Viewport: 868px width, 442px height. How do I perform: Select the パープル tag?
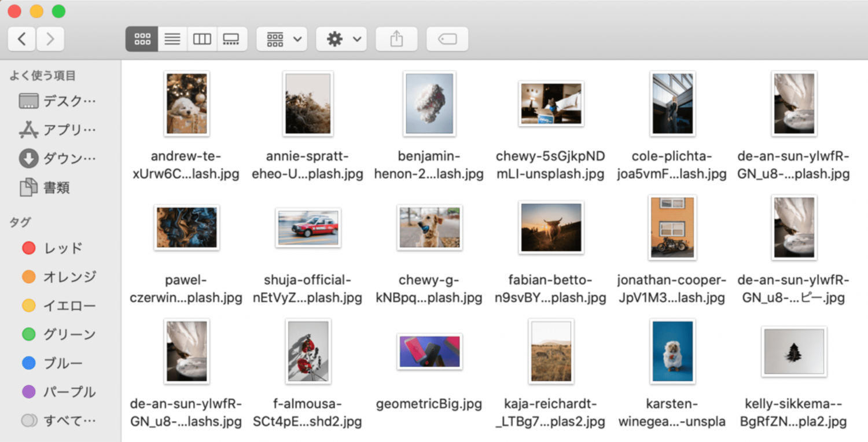point(59,392)
